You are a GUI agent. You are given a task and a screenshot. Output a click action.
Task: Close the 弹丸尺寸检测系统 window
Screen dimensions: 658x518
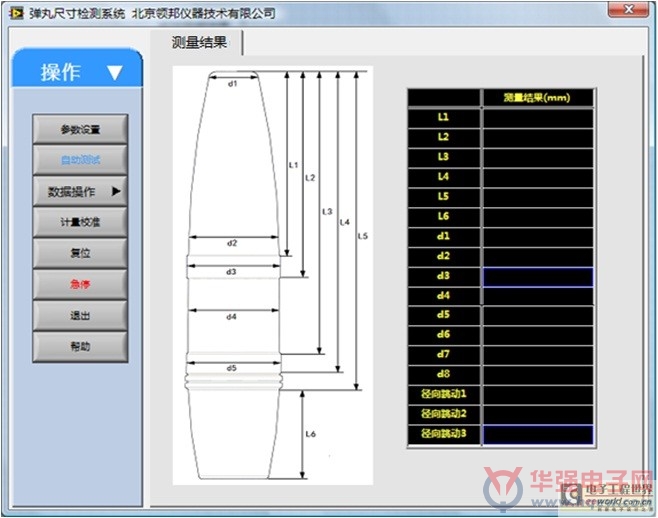(628, 9)
